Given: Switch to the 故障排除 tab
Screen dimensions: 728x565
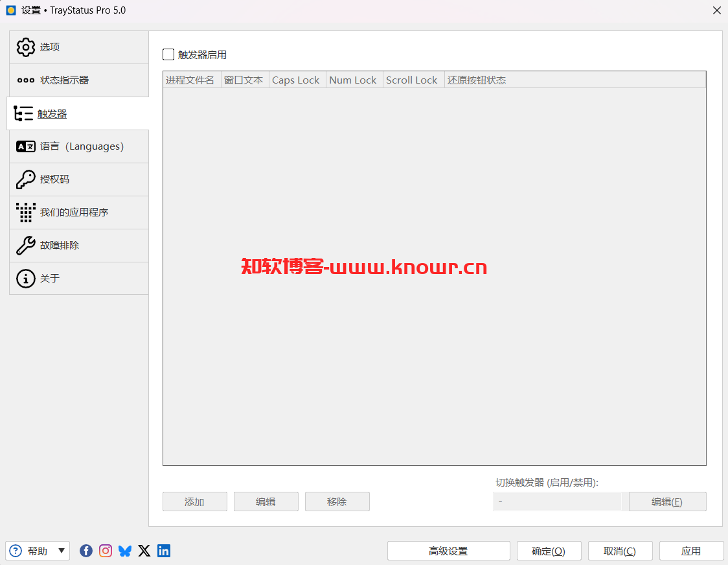Looking at the screenshot, I should (79, 246).
